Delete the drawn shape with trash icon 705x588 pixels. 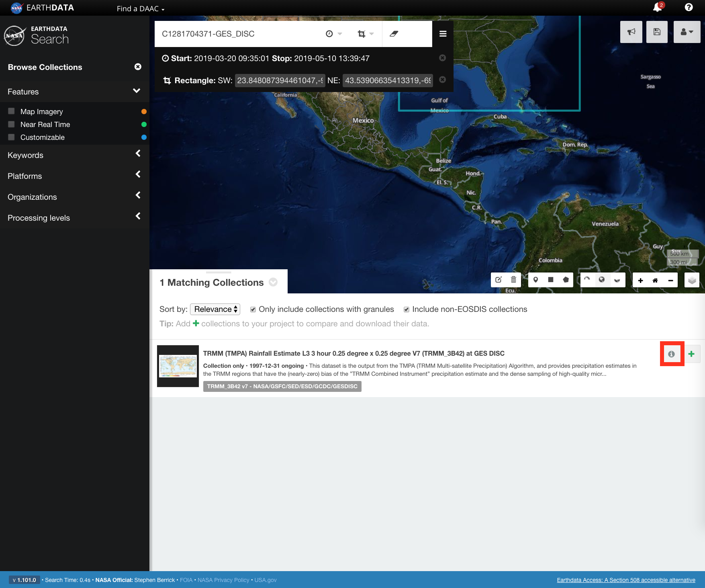[513, 280]
